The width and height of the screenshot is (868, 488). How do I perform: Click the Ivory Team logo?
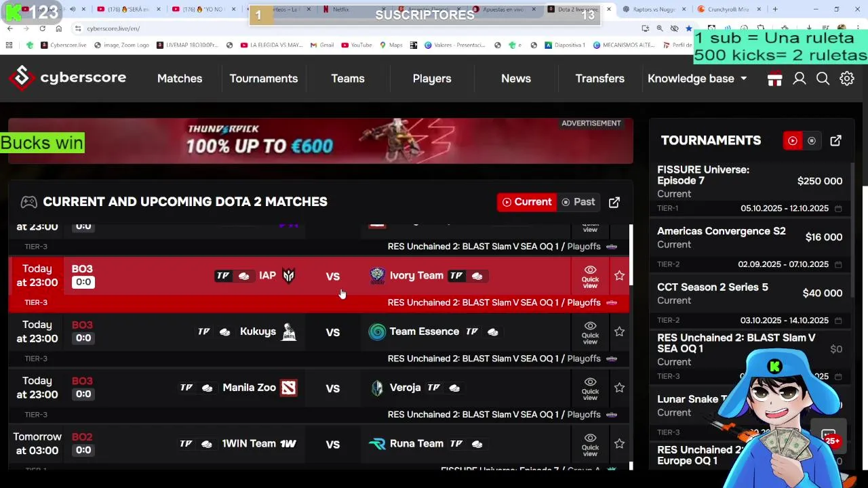[x=377, y=276]
